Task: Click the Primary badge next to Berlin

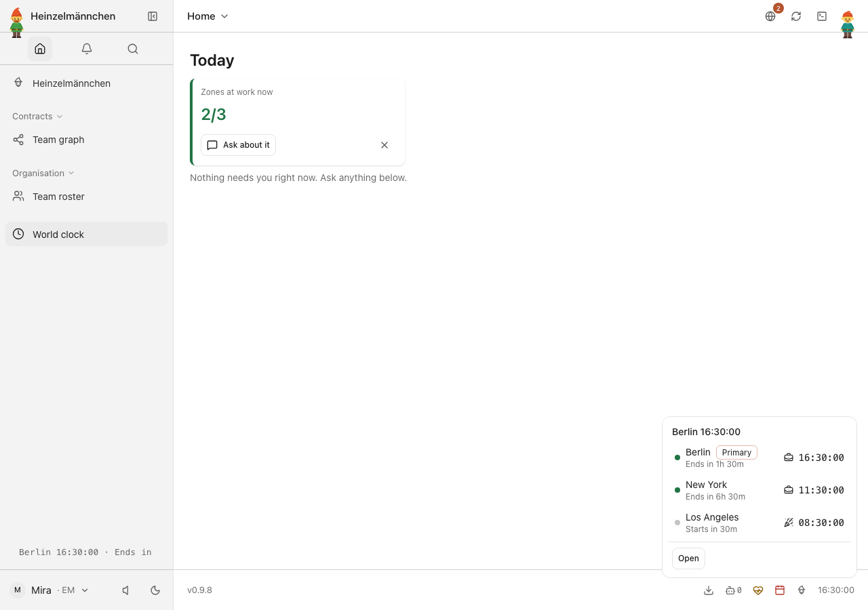Action: coord(736,453)
